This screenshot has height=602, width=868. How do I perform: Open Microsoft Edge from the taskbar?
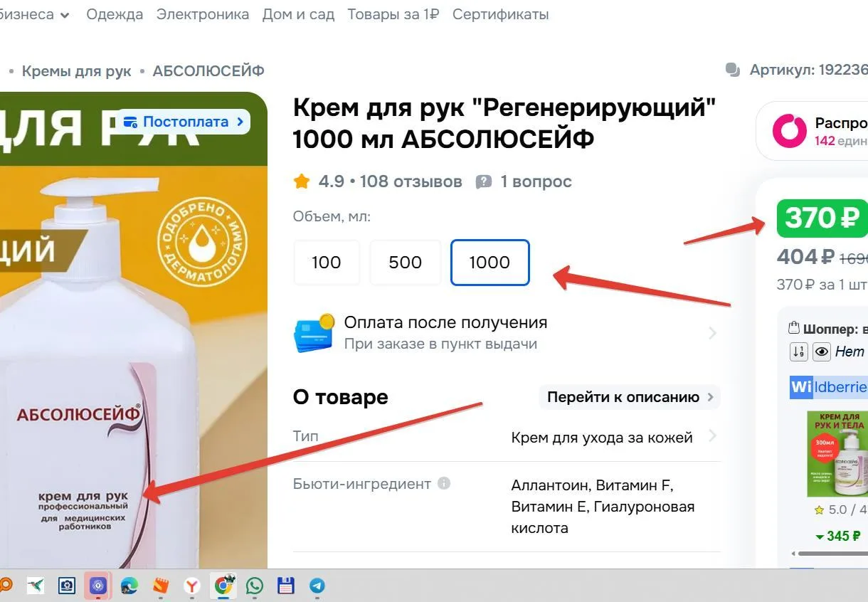pos(129,586)
